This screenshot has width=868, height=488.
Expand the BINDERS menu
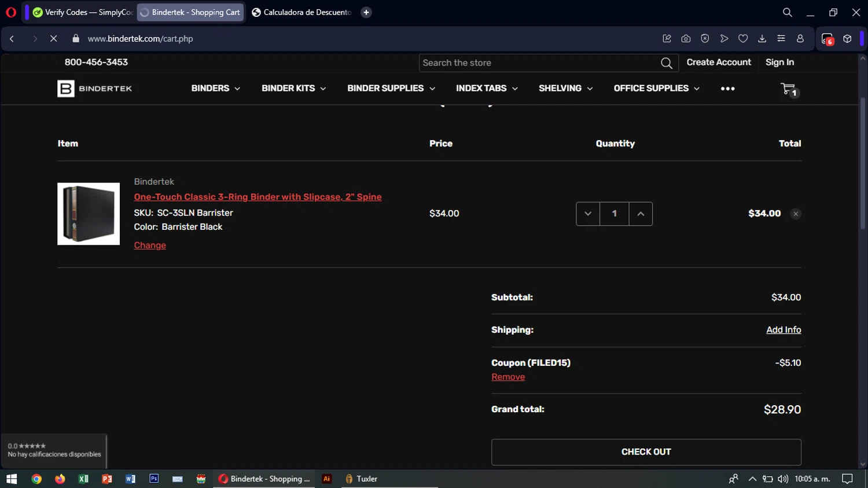click(x=215, y=88)
